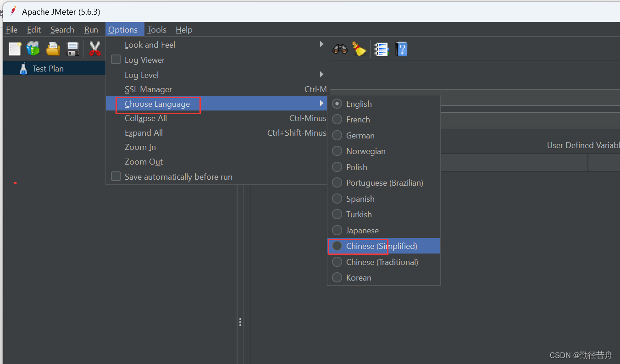The image size is (620, 364).
Task: Select Portuguese (Brazilian) language
Action: (x=384, y=182)
